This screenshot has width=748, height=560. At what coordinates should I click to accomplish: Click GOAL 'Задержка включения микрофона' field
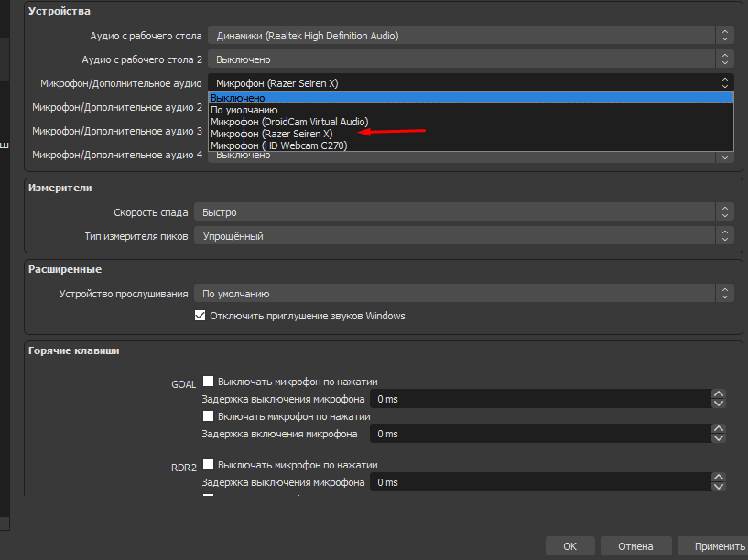point(538,434)
